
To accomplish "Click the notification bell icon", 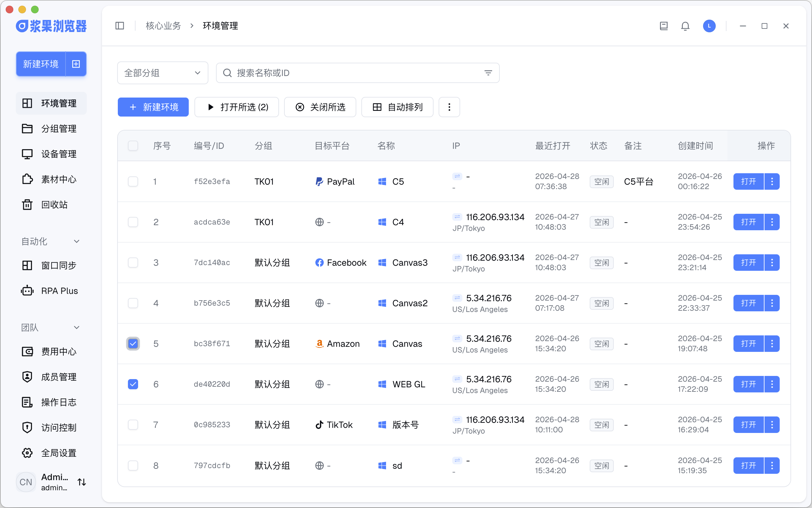I will coord(685,26).
